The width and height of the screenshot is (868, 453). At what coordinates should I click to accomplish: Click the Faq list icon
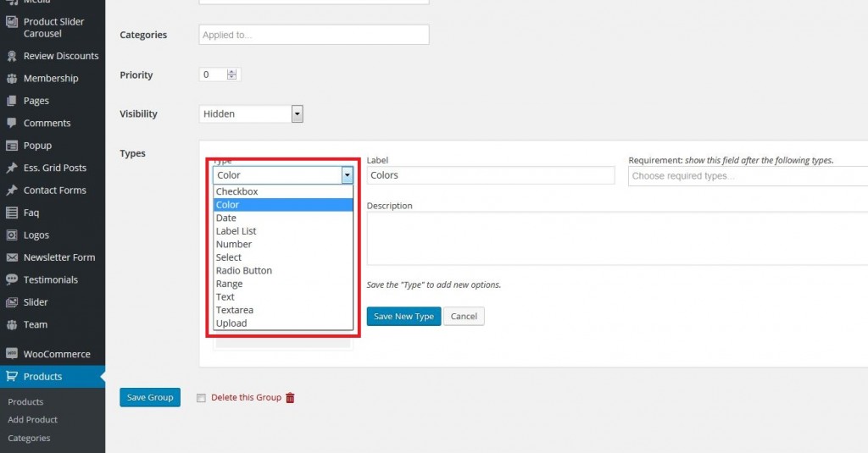click(12, 213)
